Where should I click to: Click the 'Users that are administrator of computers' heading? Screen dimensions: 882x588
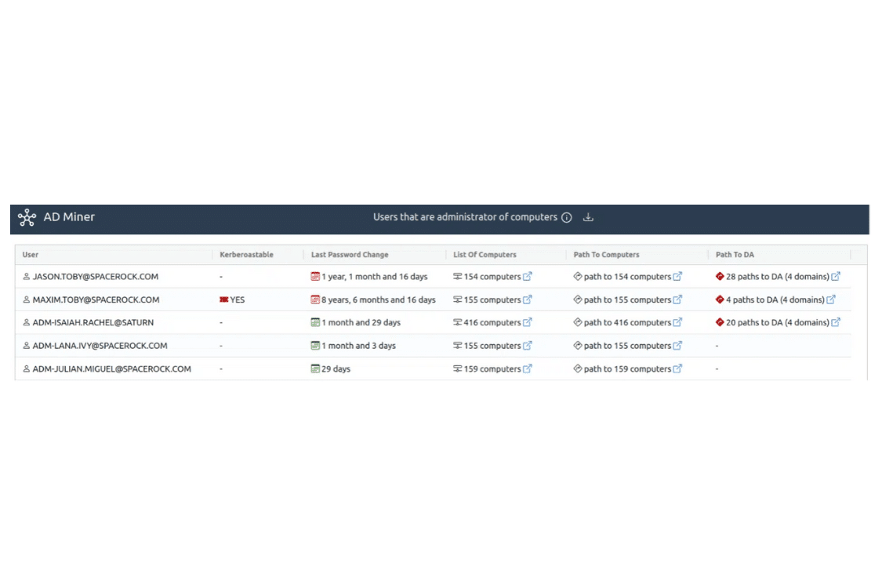465,217
